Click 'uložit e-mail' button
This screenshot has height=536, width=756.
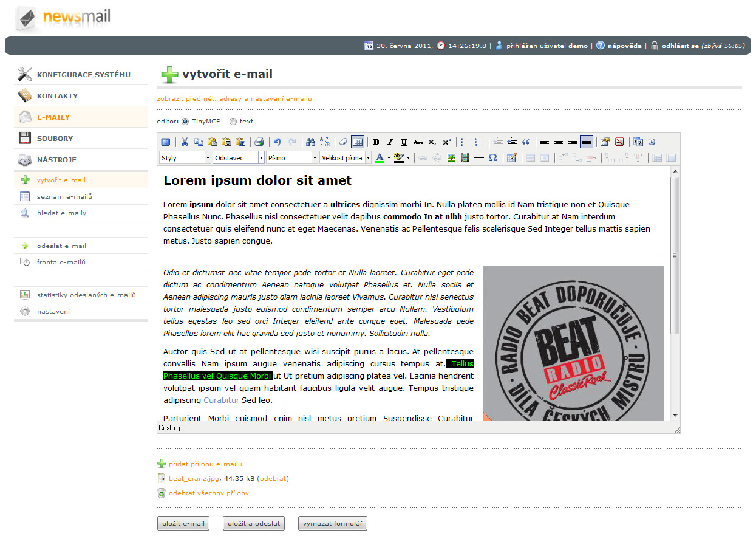pyautogui.click(x=183, y=523)
